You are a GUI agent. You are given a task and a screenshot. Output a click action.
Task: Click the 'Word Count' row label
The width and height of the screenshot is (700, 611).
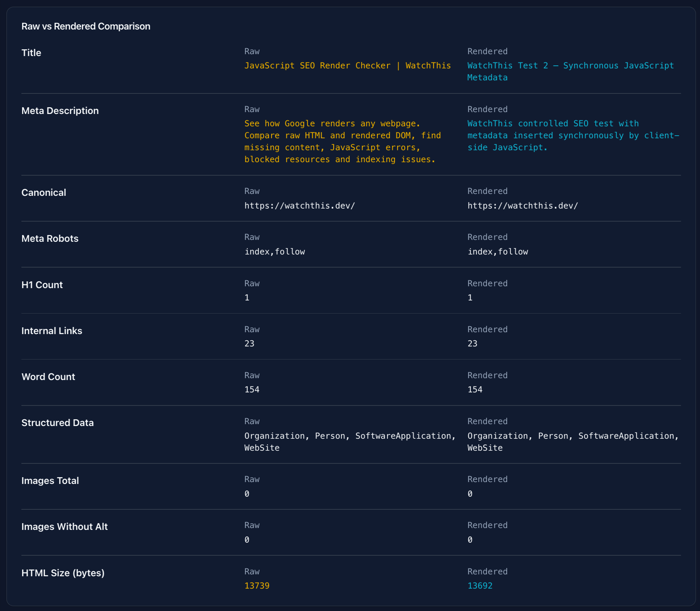click(48, 377)
